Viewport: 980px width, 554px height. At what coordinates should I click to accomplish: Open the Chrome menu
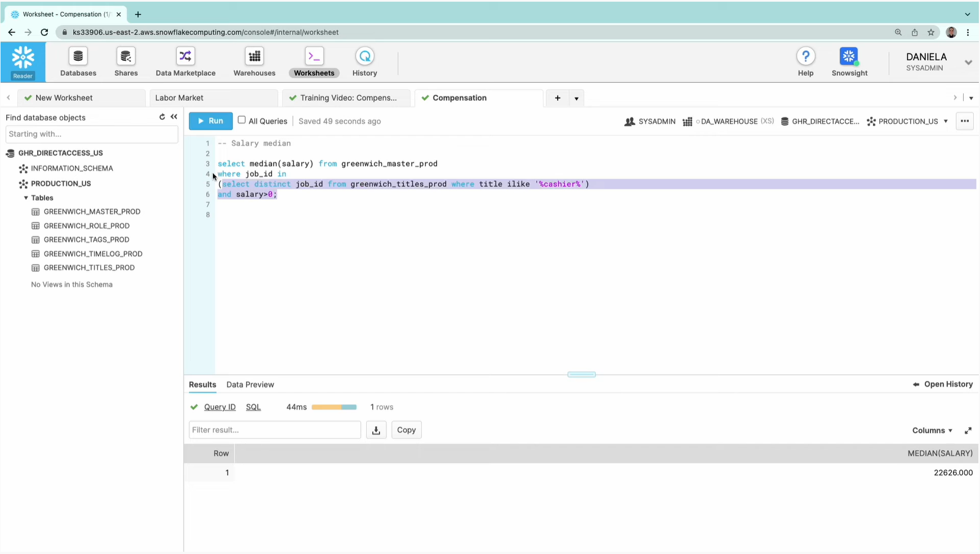tap(968, 32)
